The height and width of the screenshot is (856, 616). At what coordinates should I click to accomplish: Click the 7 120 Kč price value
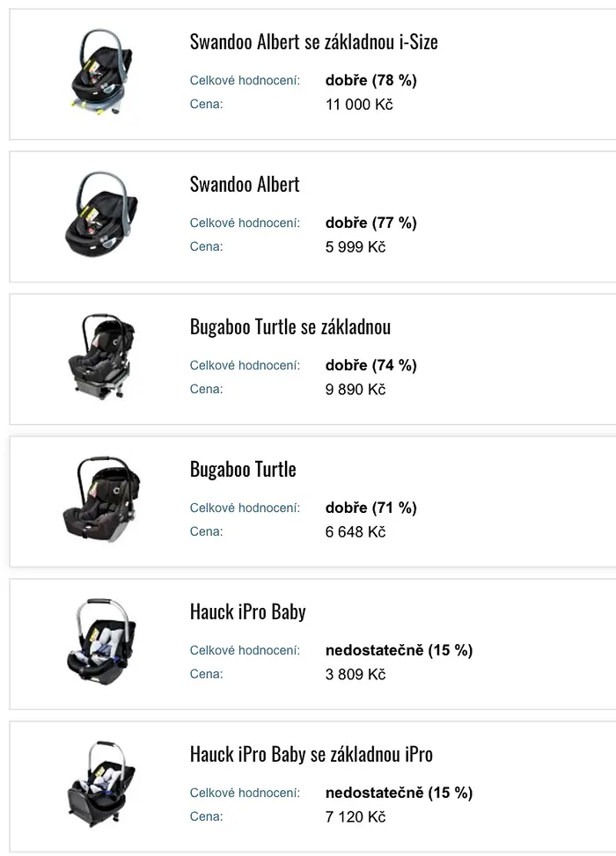tap(355, 816)
